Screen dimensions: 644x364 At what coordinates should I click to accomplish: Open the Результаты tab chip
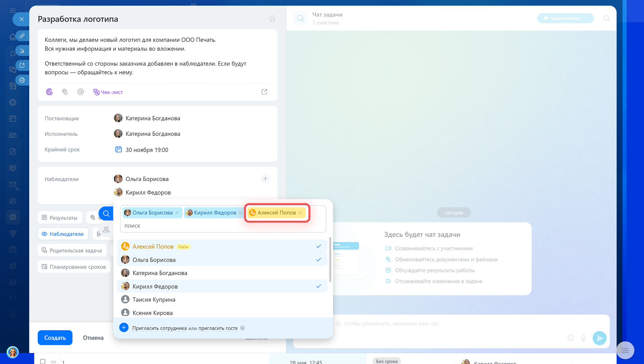click(60, 218)
